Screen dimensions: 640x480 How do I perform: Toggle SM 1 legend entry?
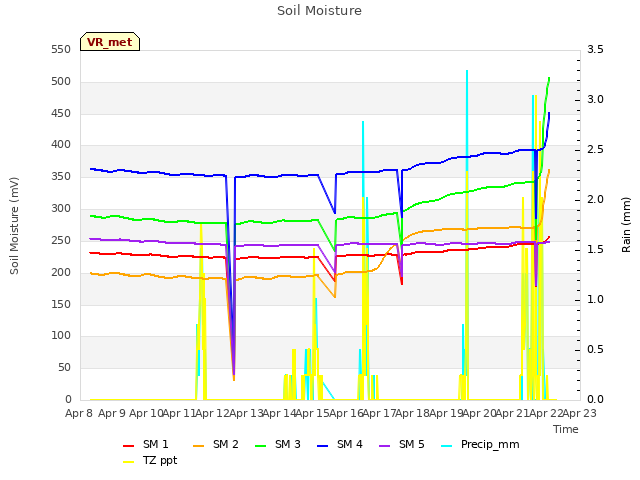[x=145, y=444]
